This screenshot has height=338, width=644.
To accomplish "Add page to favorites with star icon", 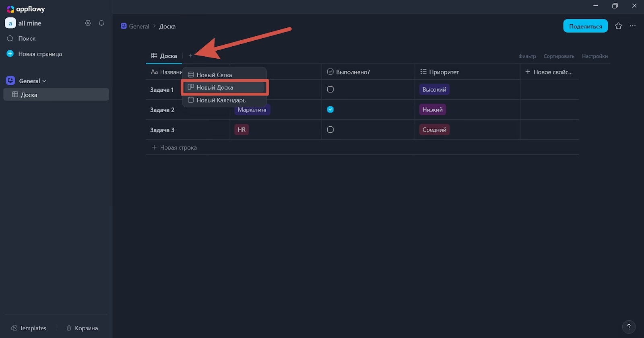I will click(618, 26).
